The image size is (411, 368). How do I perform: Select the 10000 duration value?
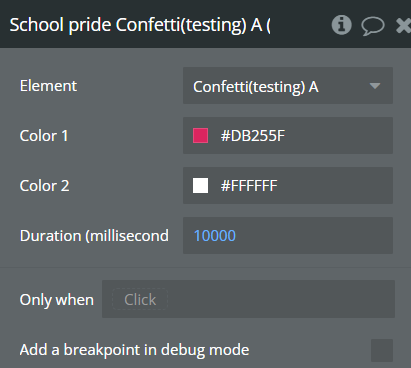click(x=215, y=236)
